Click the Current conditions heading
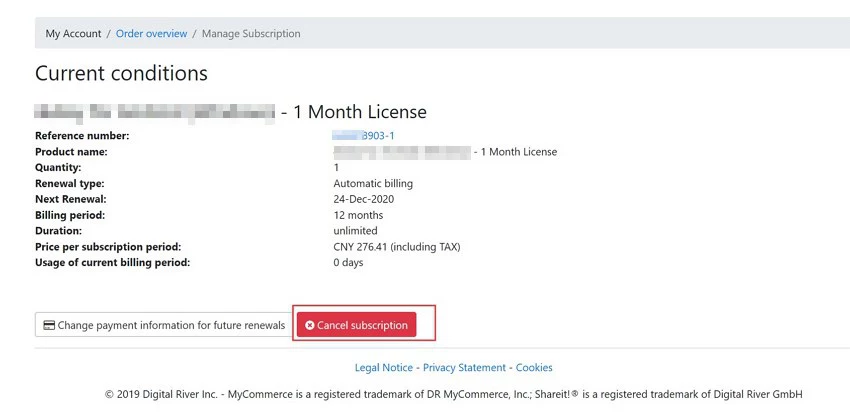 (x=121, y=73)
